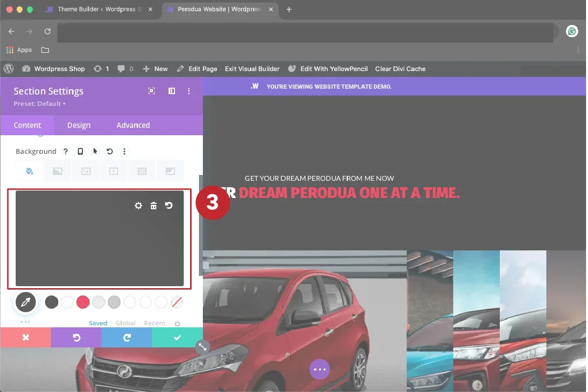Select the background color paint bucket tab

pos(29,171)
